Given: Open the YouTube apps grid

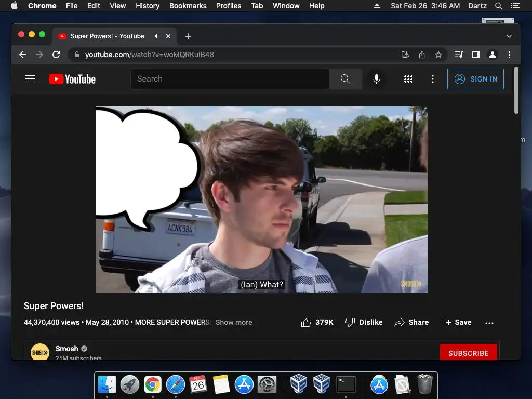Looking at the screenshot, I should coord(407,79).
